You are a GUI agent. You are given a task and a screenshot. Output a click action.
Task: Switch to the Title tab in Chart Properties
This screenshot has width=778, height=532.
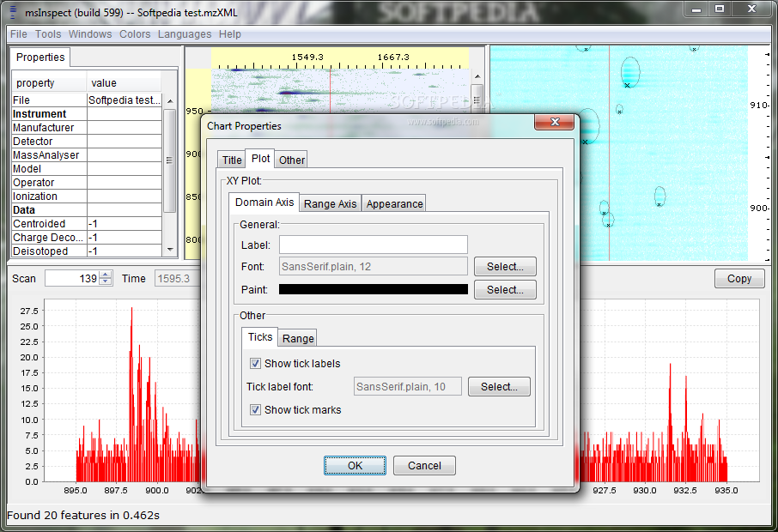coord(232,160)
